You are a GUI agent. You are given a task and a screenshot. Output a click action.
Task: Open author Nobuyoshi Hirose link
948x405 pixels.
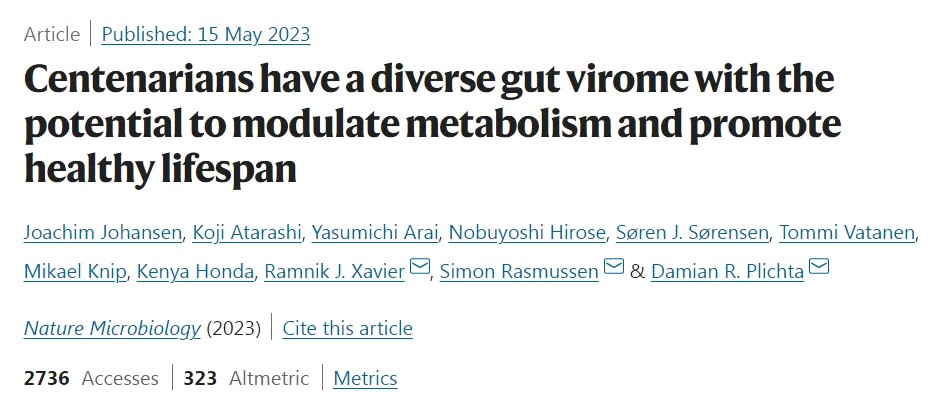(527, 233)
